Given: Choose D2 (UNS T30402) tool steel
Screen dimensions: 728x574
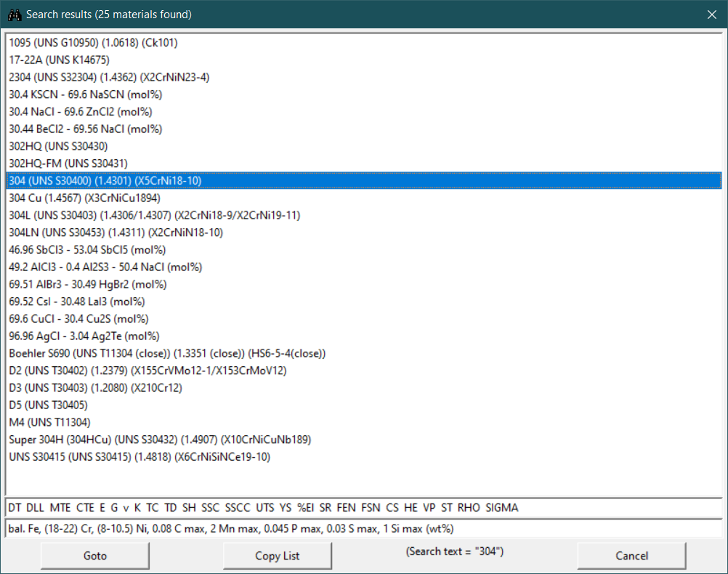Looking at the screenshot, I should (147, 371).
